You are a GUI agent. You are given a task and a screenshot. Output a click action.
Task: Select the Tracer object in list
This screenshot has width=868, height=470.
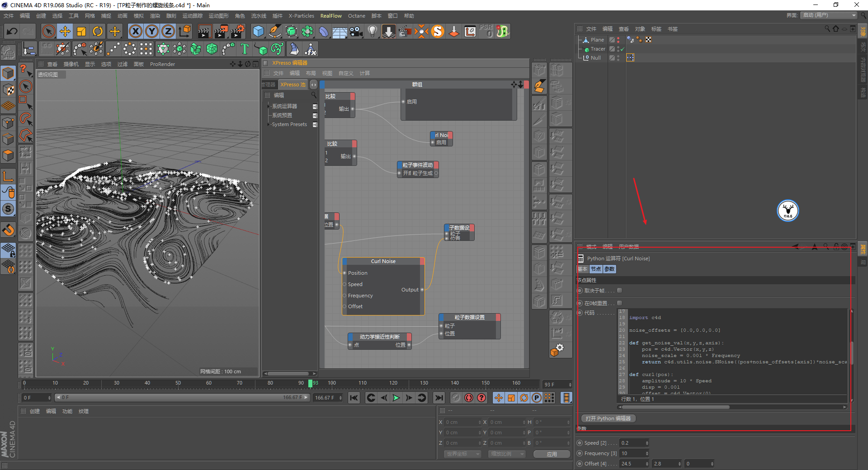(x=598, y=49)
